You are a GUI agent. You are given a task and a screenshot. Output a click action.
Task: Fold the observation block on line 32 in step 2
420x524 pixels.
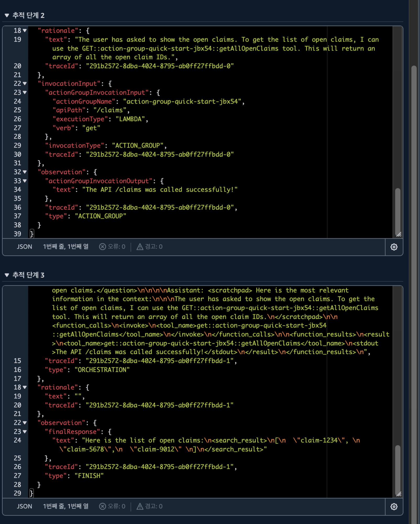(x=25, y=172)
